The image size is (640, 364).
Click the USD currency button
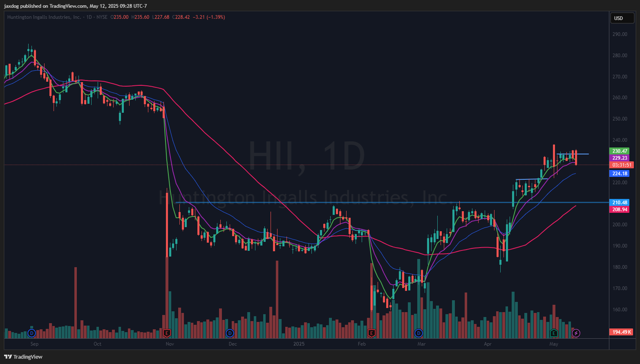(622, 18)
